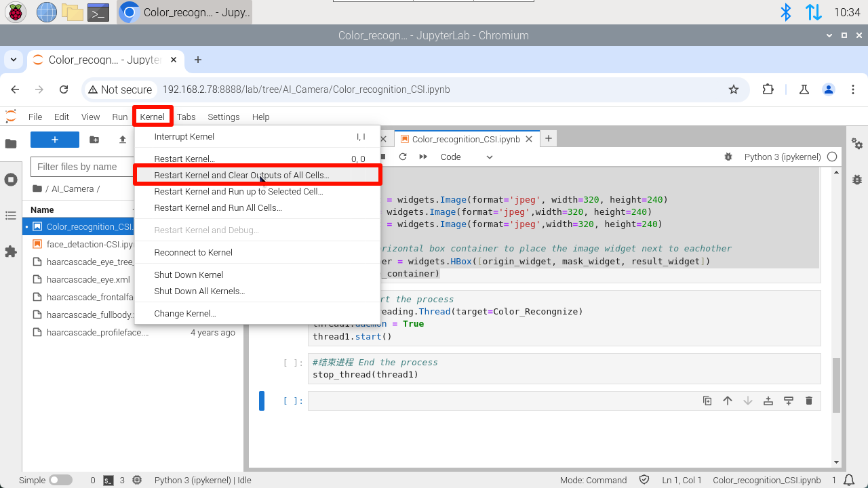Open the File Browser sidebar icon
The width and height of the screenshot is (868, 488).
[11, 144]
